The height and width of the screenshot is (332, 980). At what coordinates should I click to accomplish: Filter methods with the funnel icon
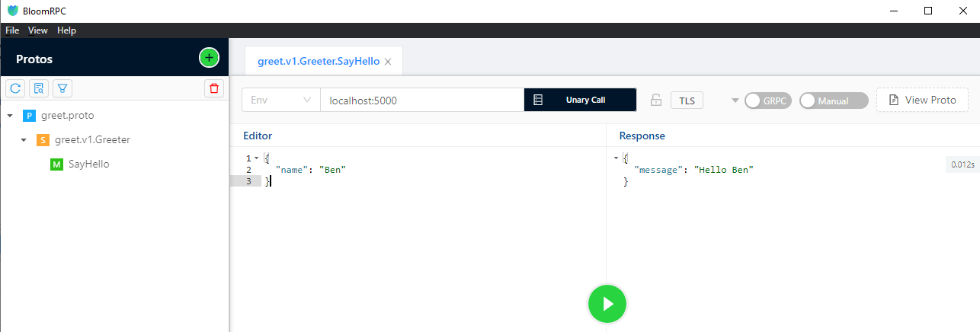click(x=62, y=88)
